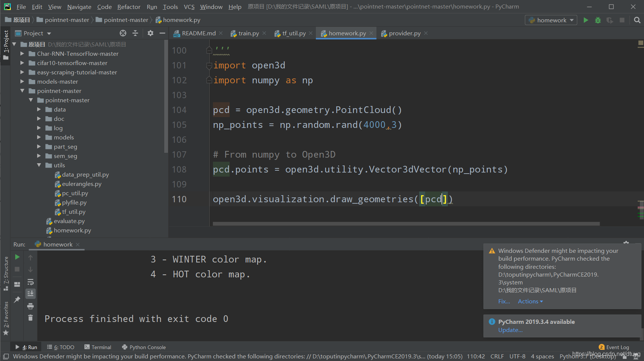Clear all Run console output with trash icon
Viewport: 644px width, 361px height.
click(x=30, y=318)
